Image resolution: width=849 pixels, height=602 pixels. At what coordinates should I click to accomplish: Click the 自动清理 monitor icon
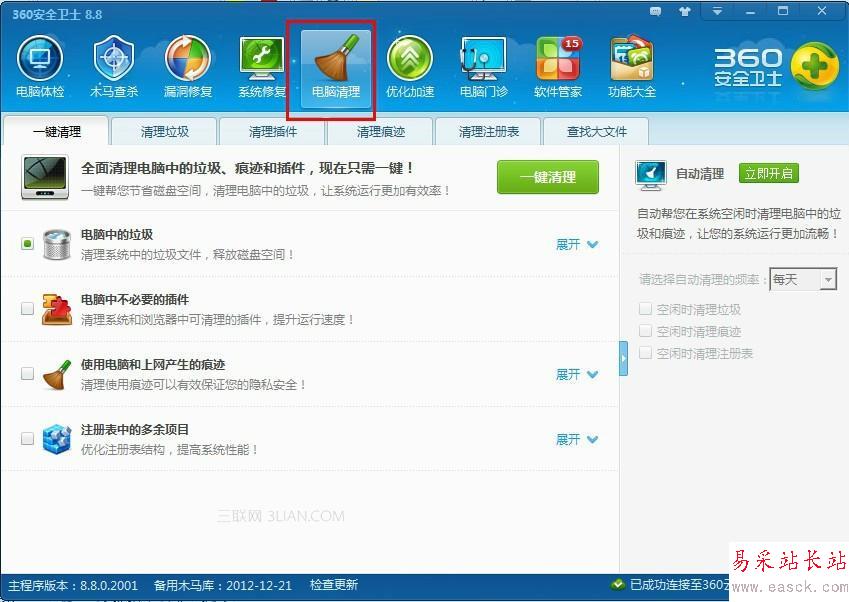(650, 175)
